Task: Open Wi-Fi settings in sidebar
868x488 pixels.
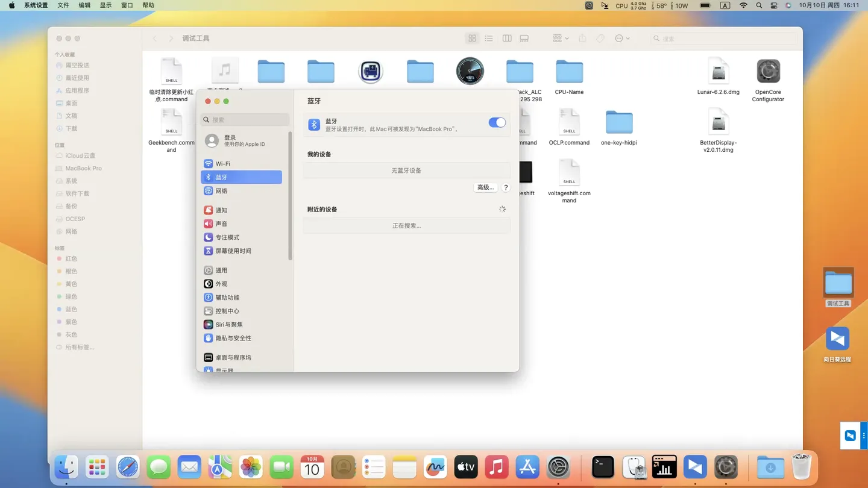Action: tap(222, 164)
